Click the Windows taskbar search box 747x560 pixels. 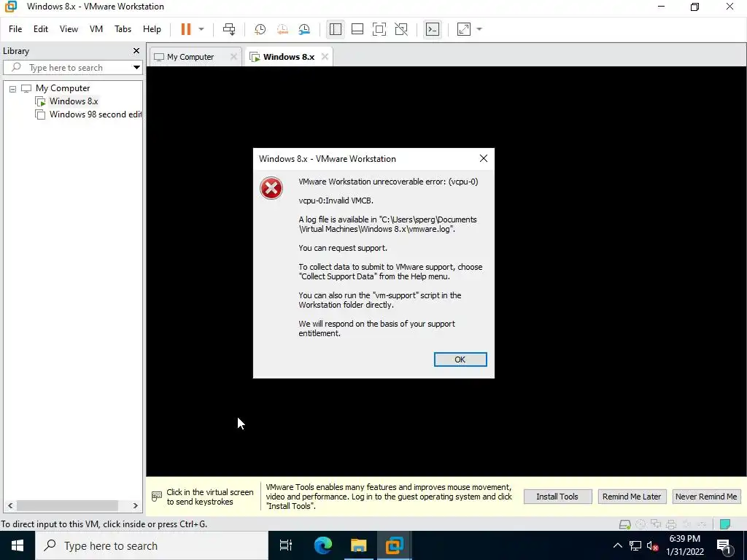[152, 545]
